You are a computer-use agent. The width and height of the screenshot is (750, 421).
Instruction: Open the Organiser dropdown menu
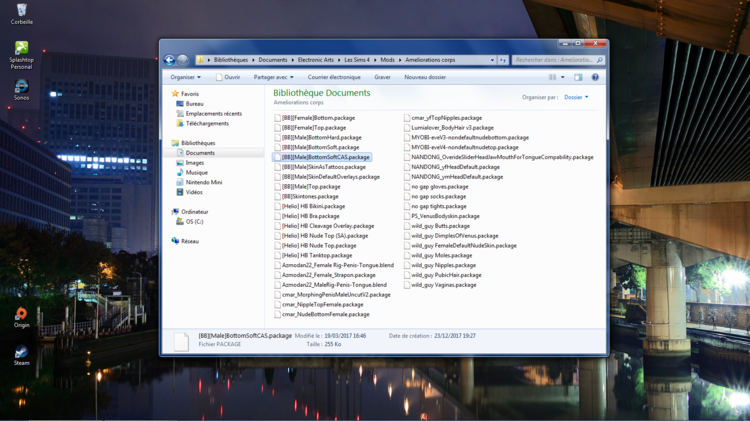coord(186,77)
